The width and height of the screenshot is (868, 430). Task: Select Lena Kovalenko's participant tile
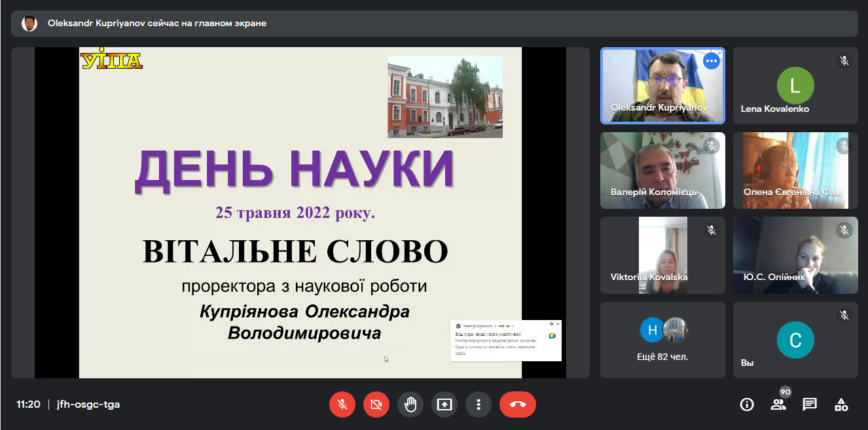[x=795, y=86]
